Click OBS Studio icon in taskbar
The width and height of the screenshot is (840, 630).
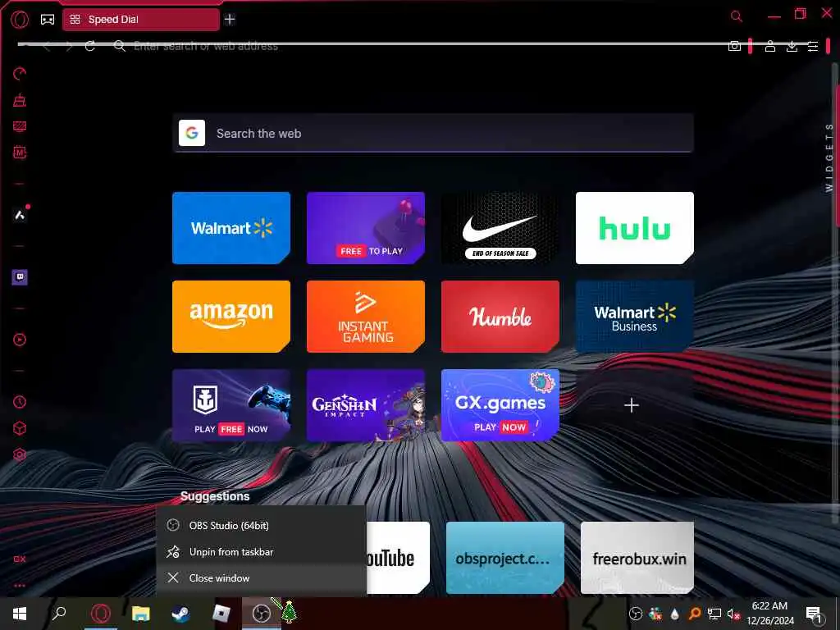point(261,614)
